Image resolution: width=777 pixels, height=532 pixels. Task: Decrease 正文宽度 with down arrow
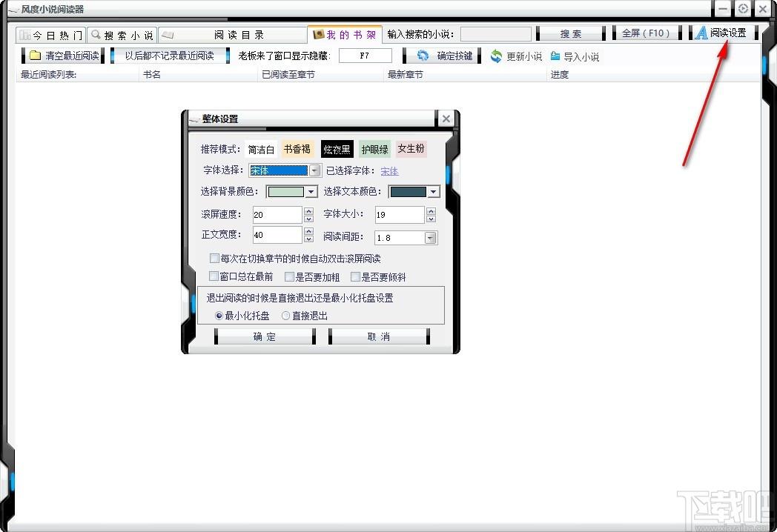tap(308, 239)
